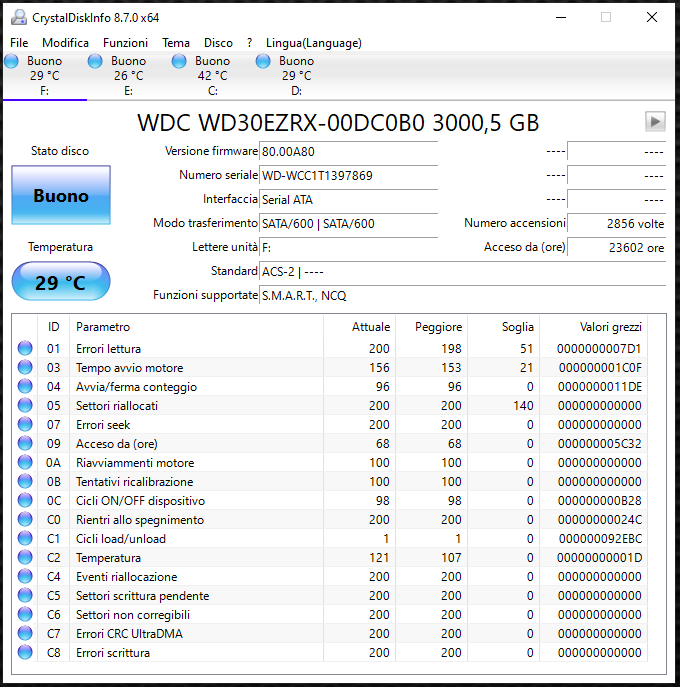The height and width of the screenshot is (687, 680).
Task: Click raw value 000000005C32
Action: pos(599,444)
